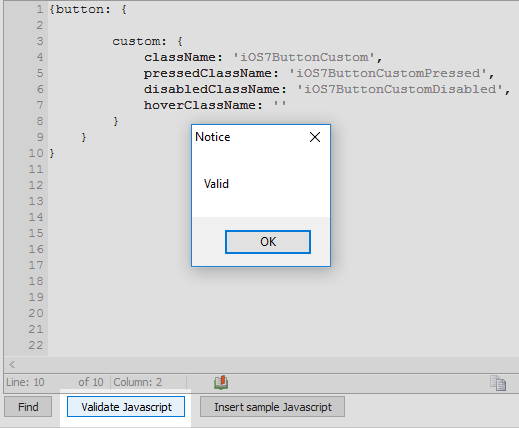519x428 pixels.
Task: Click line number 22 in gutter
Action: [36, 345]
